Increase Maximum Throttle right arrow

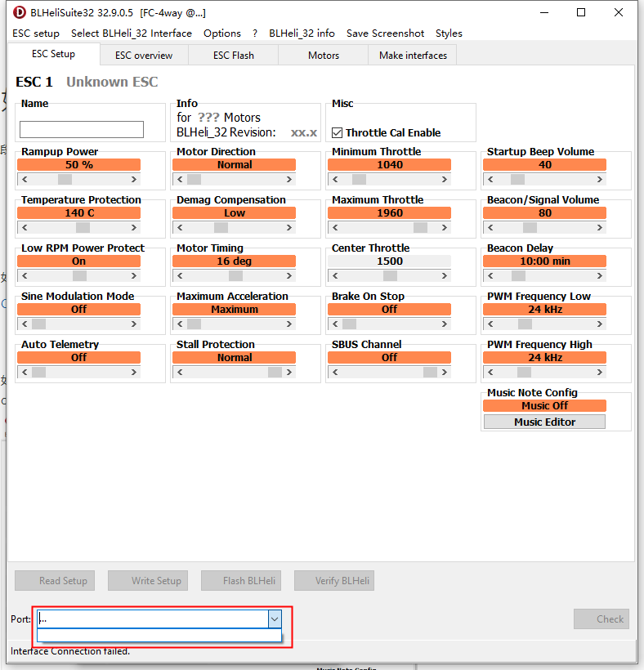(x=445, y=228)
